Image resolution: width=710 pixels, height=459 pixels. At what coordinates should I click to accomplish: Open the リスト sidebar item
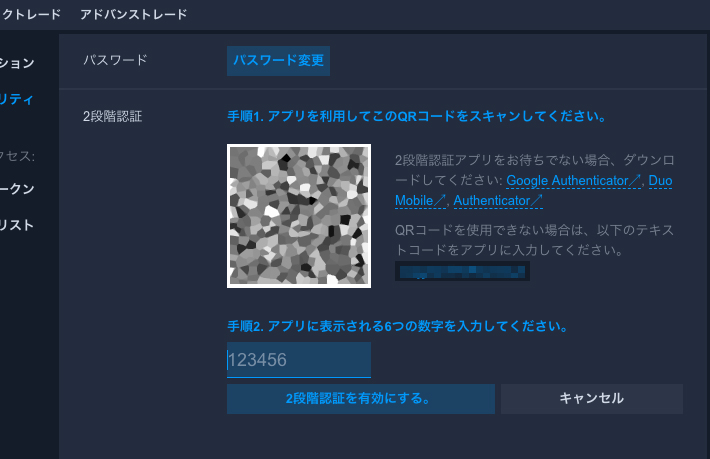coord(17,225)
